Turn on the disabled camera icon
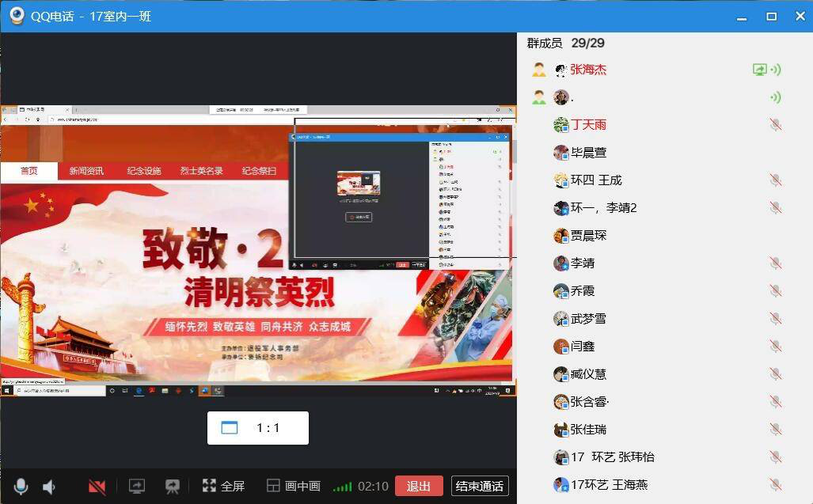The width and height of the screenshot is (813, 504). (97, 487)
